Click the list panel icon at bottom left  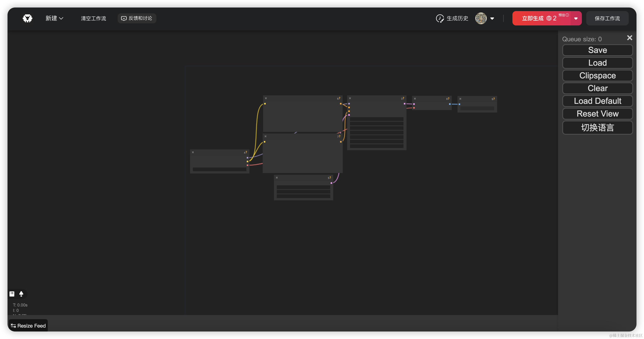(12, 294)
